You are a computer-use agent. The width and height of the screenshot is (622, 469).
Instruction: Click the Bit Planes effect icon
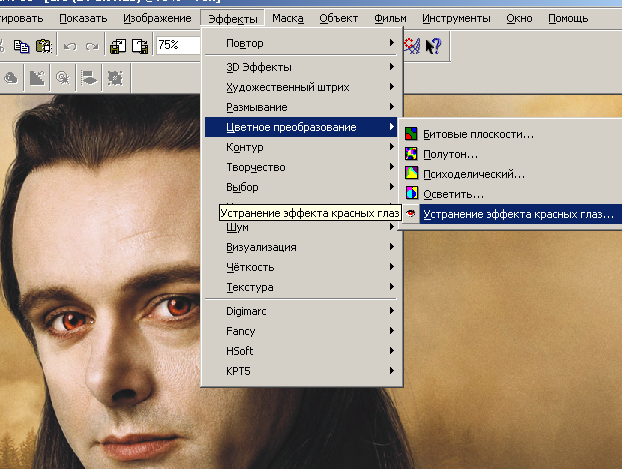[x=411, y=134]
